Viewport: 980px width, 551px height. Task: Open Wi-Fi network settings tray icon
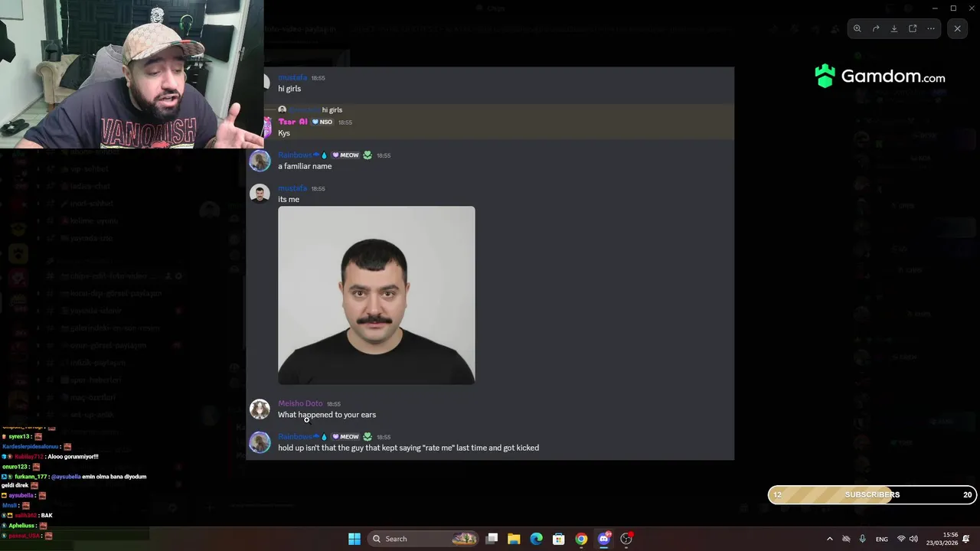(x=901, y=539)
